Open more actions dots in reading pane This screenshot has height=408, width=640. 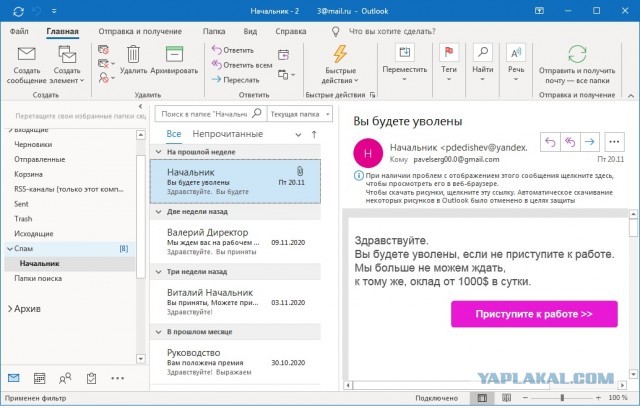(614, 142)
